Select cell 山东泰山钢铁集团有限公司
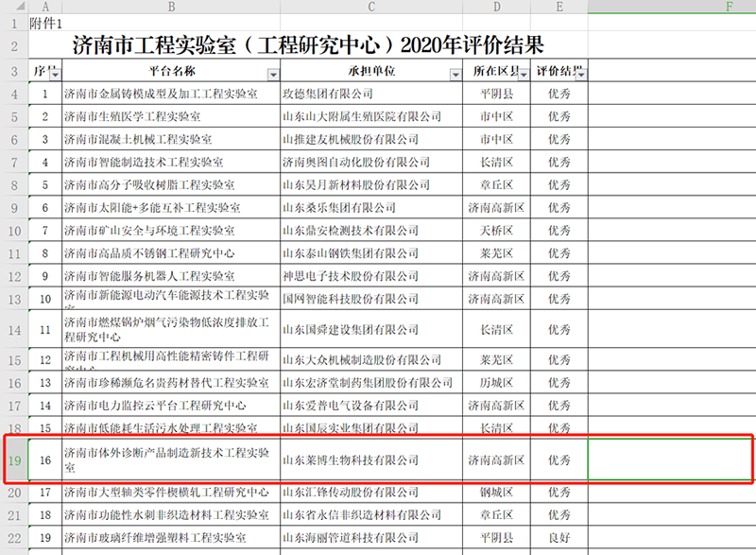 (371, 253)
